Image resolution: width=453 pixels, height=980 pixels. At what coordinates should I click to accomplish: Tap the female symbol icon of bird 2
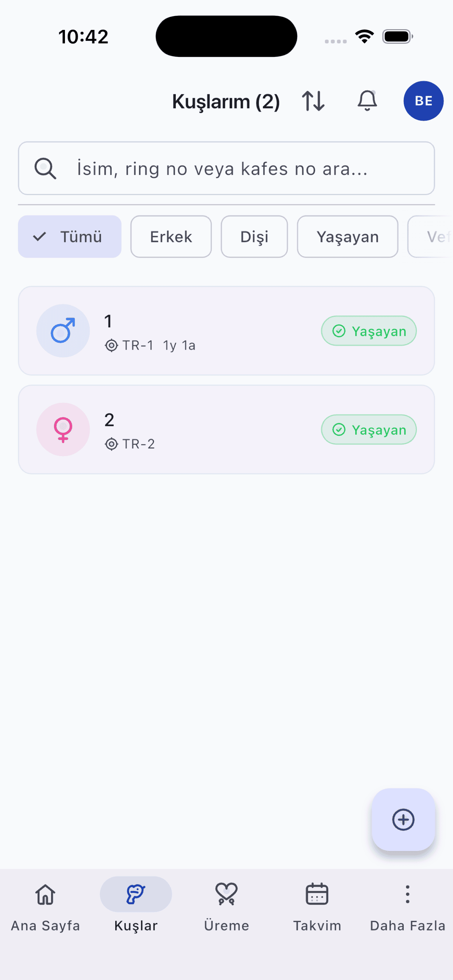[x=63, y=429]
